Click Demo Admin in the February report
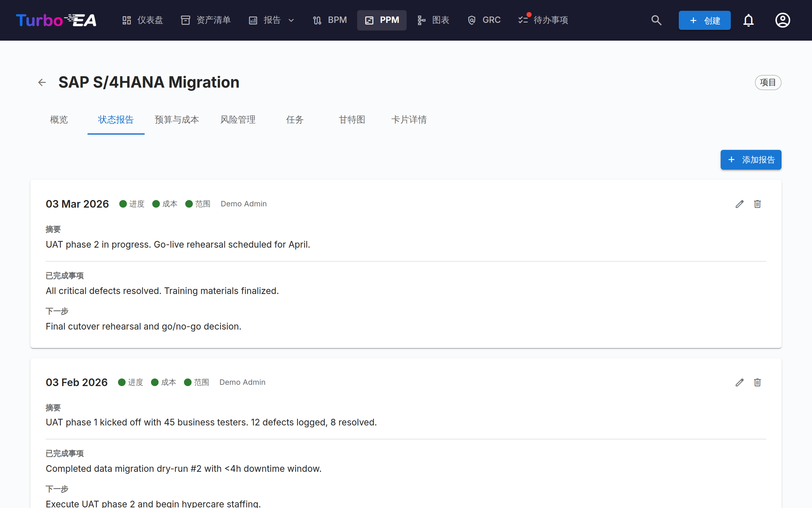Viewport: 812px width, 508px height. [x=242, y=382]
